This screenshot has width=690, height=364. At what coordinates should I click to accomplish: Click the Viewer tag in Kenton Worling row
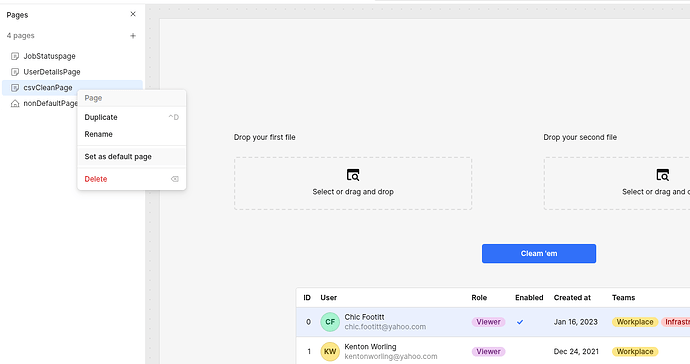point(488,351)
